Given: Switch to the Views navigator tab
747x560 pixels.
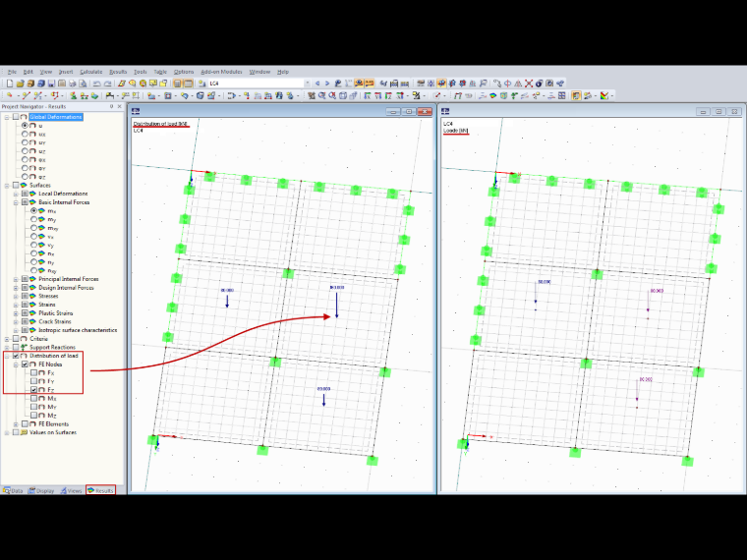Looking at the screenshot, I should point(71,490).
